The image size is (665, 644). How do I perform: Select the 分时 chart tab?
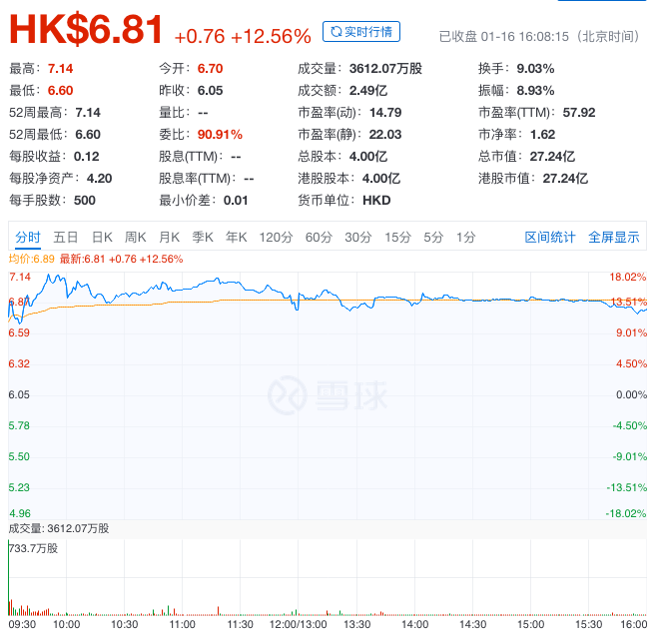[x=28, y=237]
